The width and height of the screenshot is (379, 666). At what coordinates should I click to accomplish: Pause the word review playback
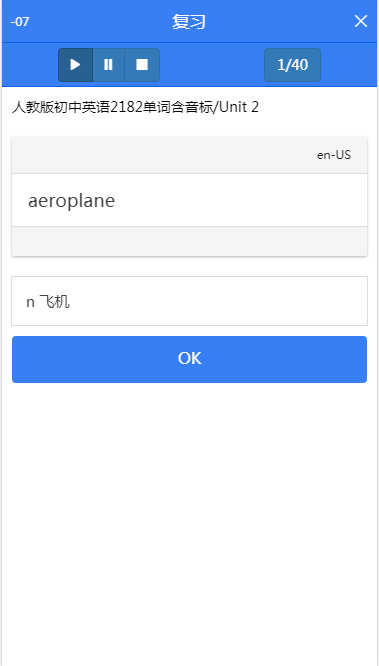109,65
